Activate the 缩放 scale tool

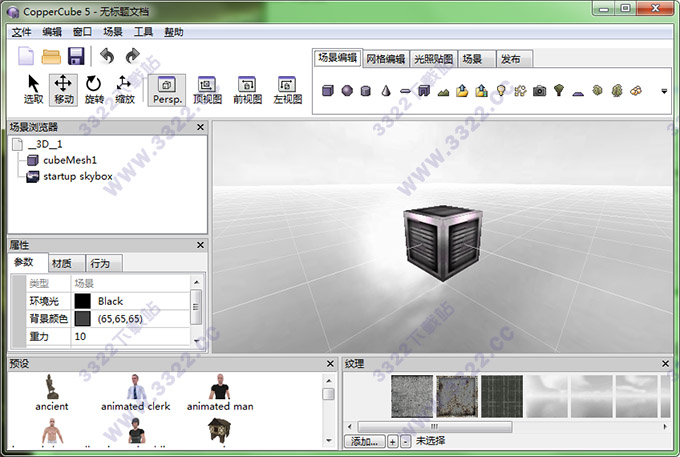(124, 89)
